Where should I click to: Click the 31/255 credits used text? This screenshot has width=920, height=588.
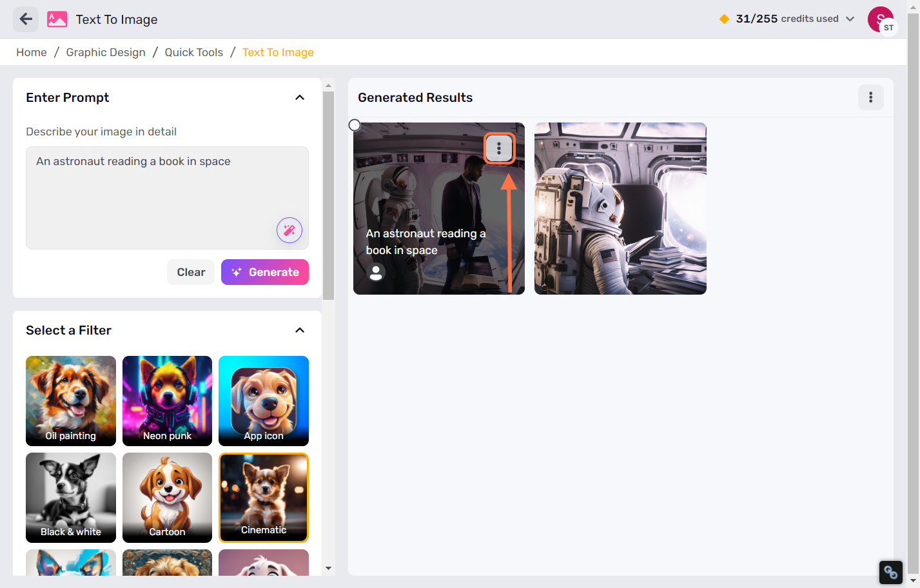pos(787,19)
